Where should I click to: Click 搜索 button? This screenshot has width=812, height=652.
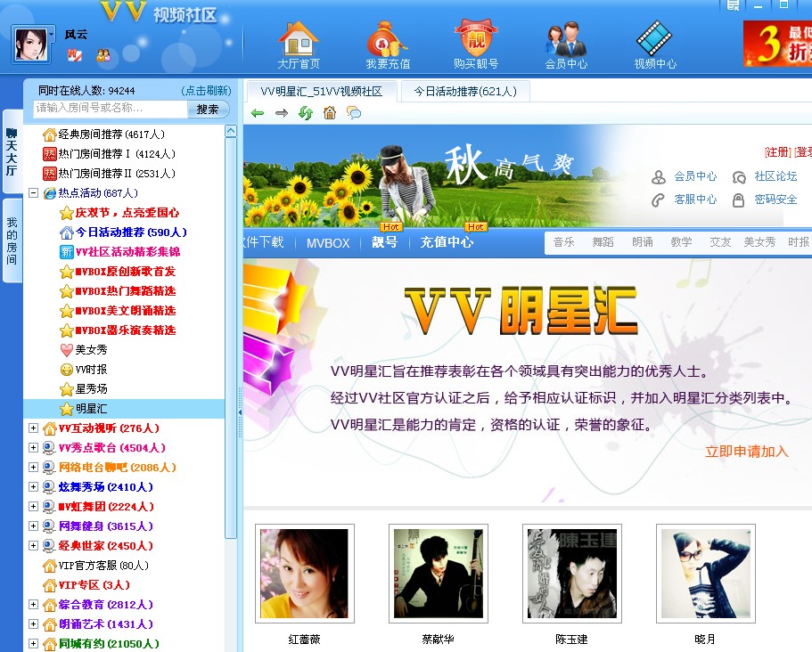click(207, 110)
